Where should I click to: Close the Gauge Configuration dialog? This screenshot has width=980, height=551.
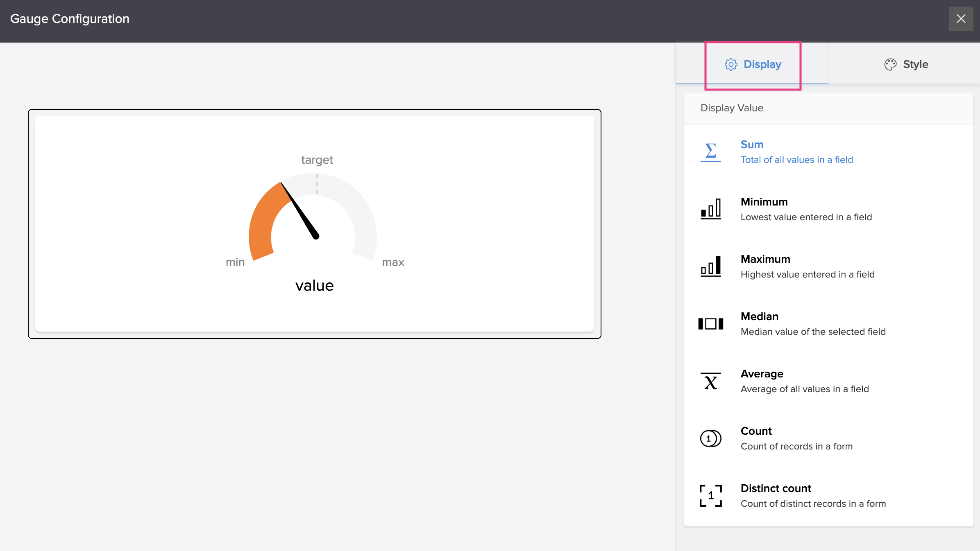961,19
